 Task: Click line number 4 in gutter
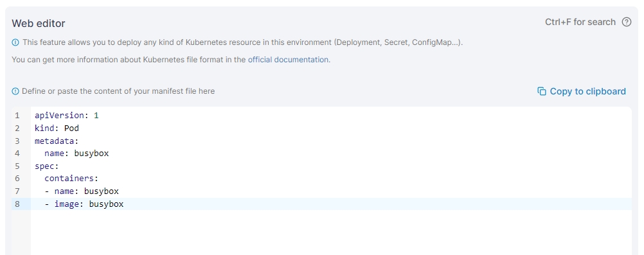(x=17, y=153)
